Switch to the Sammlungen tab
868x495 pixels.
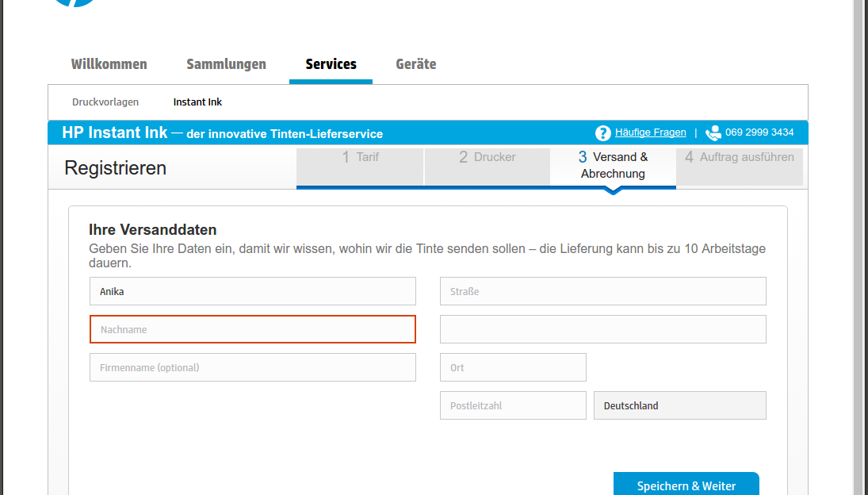tap(227, 64)
